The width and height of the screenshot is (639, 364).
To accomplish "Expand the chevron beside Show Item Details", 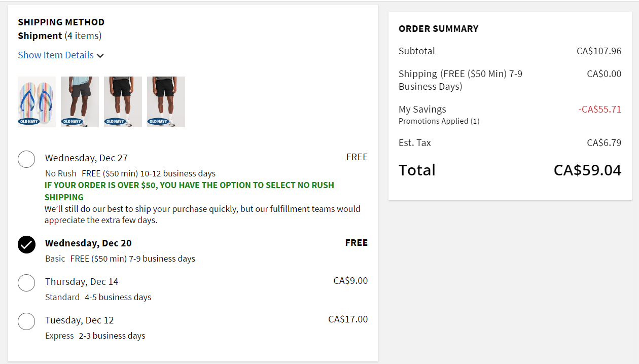I will click(100, 56).
